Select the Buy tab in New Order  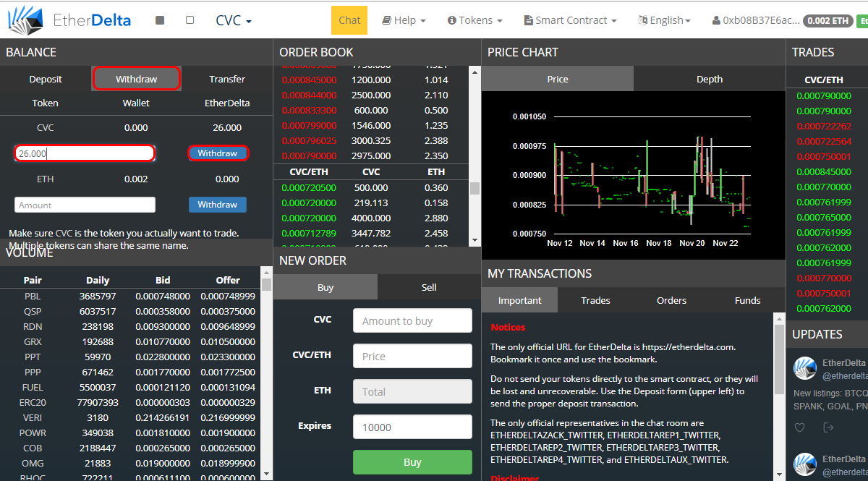pyautogui.click(x=325, y=287)
